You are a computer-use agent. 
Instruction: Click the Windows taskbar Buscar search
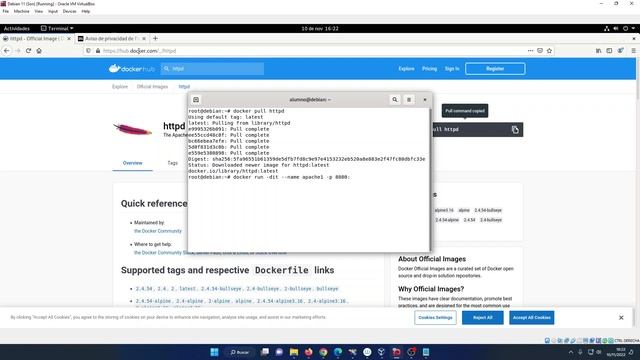pos(240,352)
